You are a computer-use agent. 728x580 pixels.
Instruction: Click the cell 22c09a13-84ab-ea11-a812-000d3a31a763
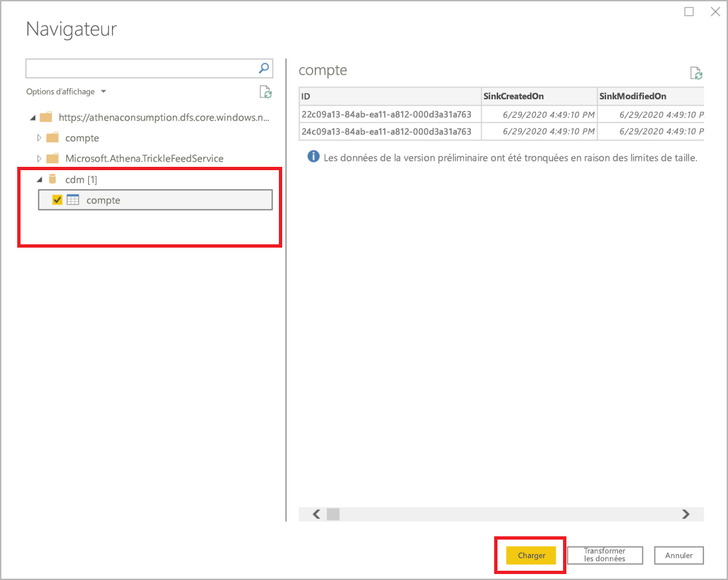(390, 114)
